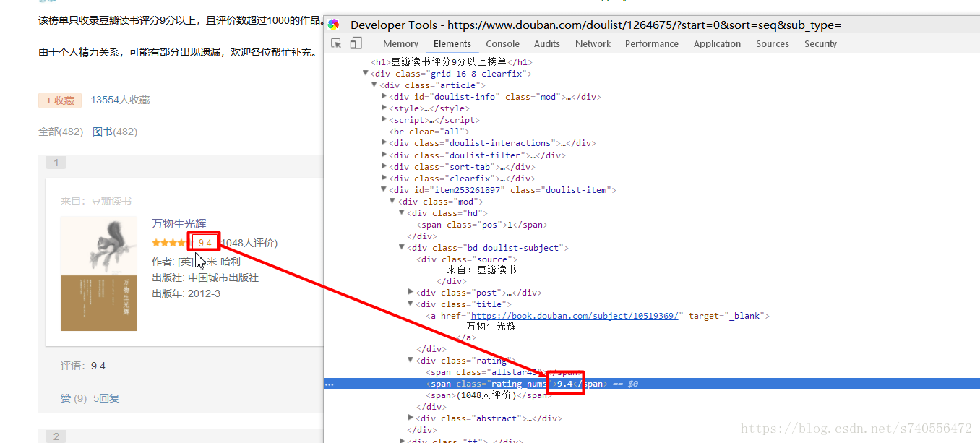Switch to the Sources tab
The height and width of the screenshot is (443, 980).
(x=773, y=43)
